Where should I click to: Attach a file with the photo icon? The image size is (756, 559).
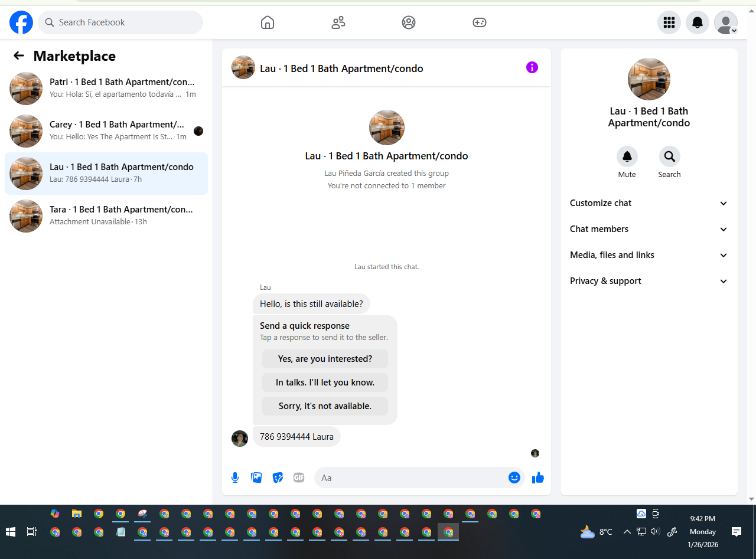(x=256, y=478)
